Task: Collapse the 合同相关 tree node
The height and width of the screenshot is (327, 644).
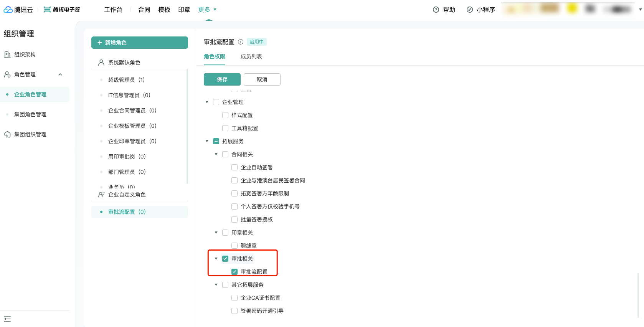Action: (x=216, y=154)
